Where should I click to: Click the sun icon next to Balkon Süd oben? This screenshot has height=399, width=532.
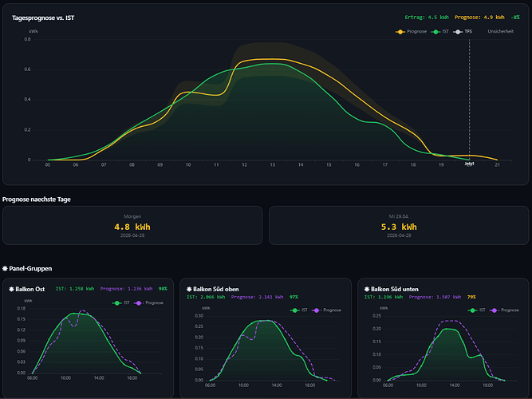190,289
